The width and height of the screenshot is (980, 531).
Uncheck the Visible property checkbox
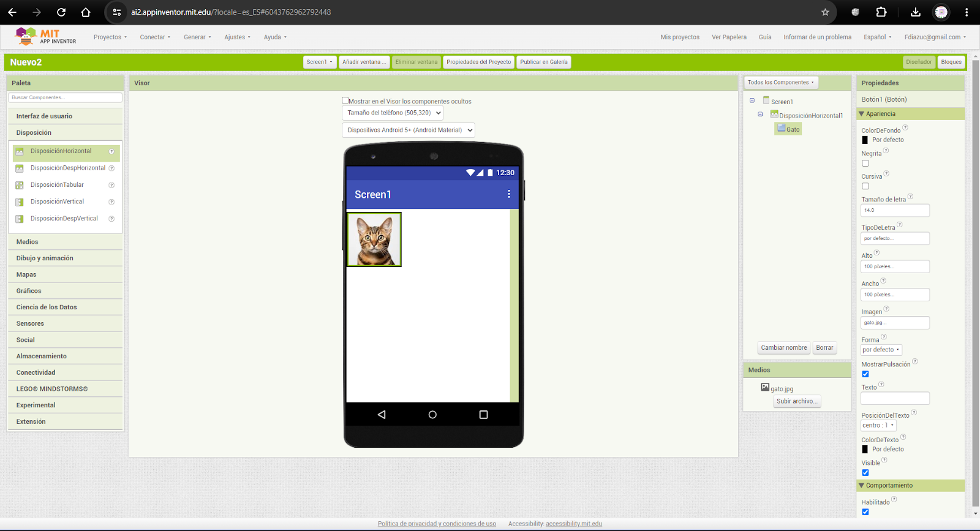[865, 473]
